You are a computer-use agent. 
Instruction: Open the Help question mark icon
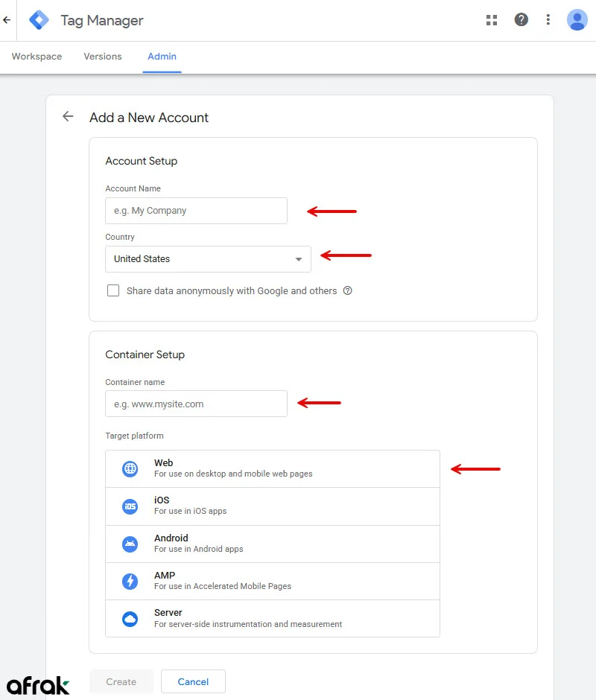[x=521, y=20]
